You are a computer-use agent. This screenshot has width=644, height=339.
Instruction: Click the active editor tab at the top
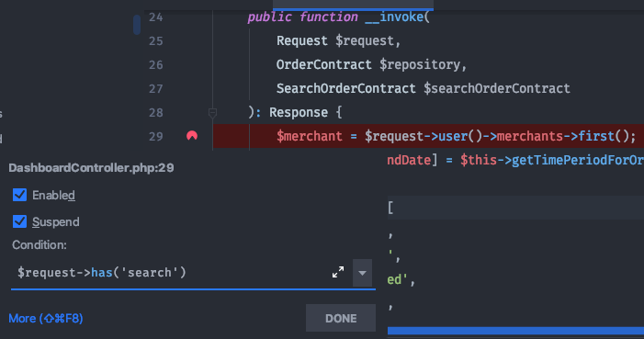(353, 5)
